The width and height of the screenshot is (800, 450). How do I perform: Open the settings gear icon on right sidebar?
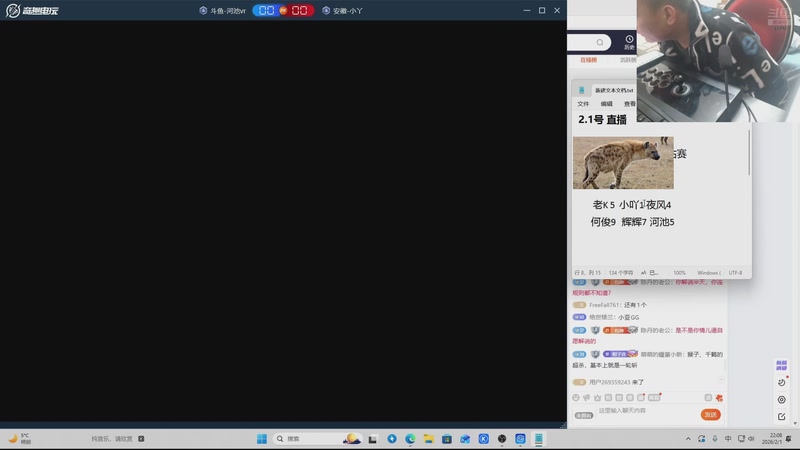(x=782, y=399)
